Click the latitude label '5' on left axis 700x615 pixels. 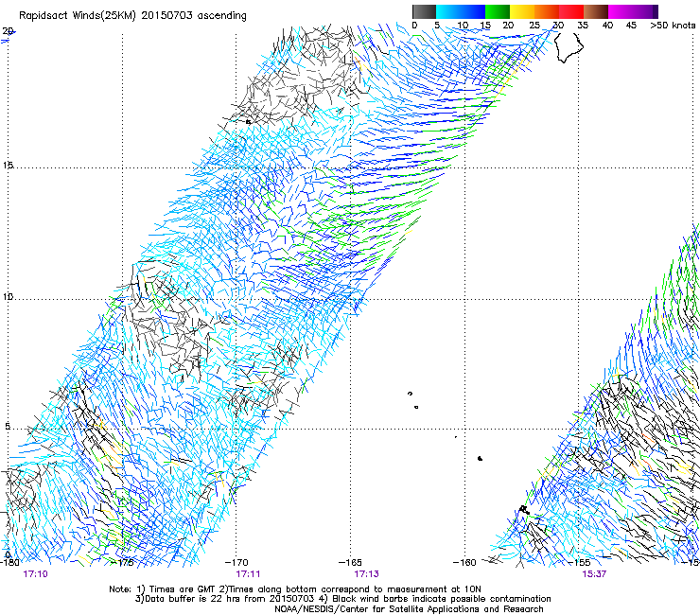point(8,427)
